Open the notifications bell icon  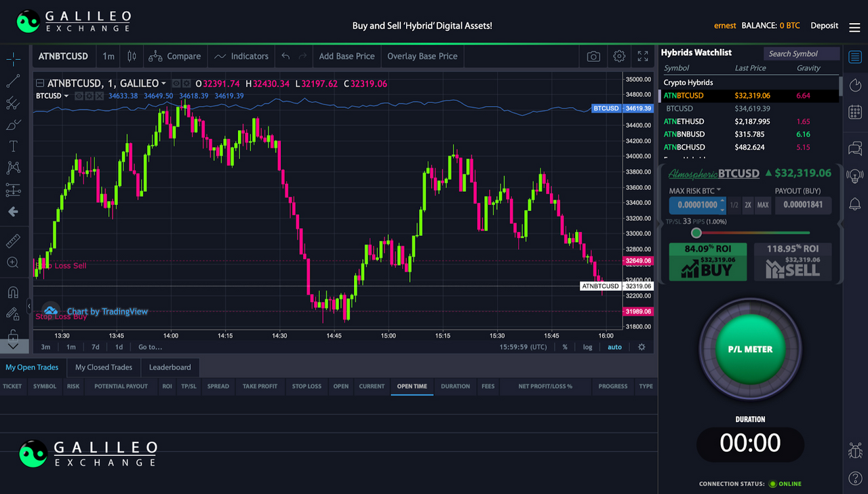point(855,204)
